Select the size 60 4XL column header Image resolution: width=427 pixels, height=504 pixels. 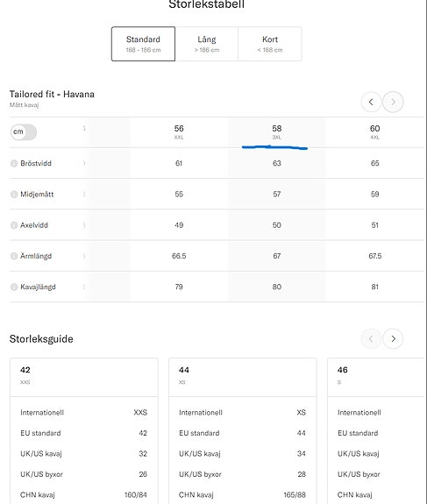tap(375, 132)
